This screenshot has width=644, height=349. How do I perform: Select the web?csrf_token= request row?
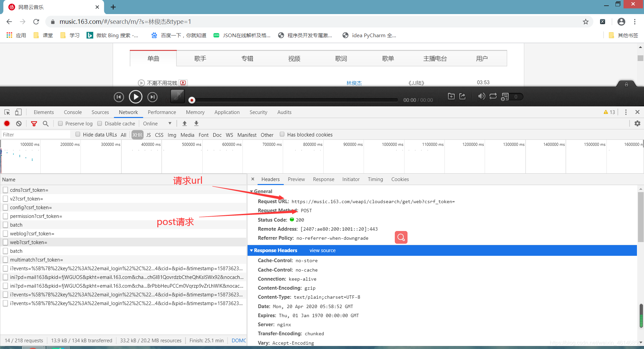[123, 242]
